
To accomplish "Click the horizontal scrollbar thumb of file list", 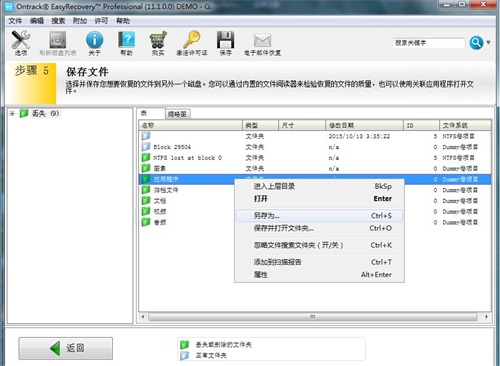I will pos(312,317).
